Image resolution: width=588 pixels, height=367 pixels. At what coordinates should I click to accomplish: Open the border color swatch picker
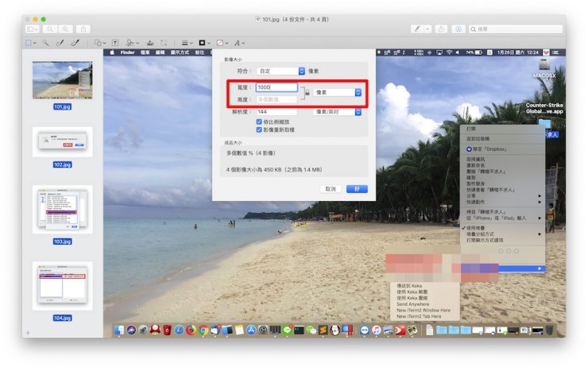click(203, 43)
